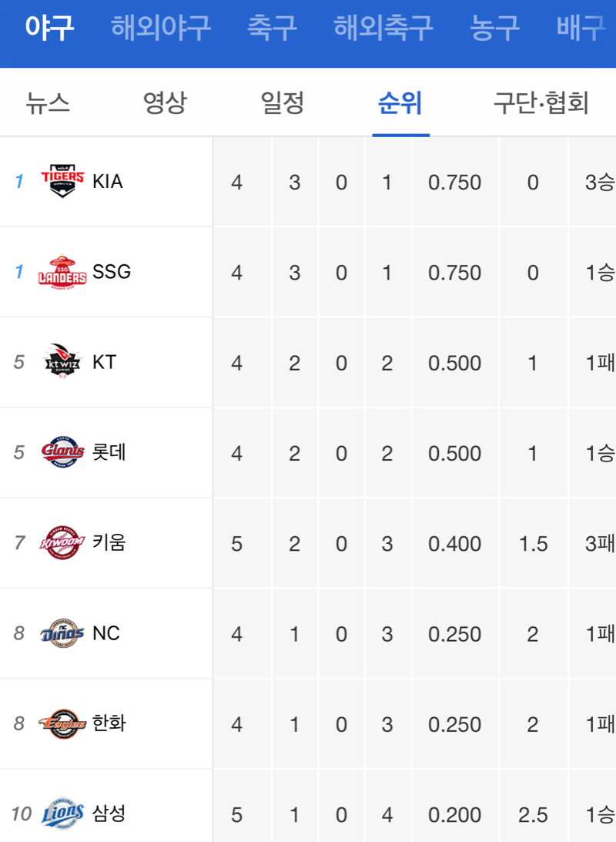
Task: Click the Samsung Lions team logo
Action: (63, 813)
